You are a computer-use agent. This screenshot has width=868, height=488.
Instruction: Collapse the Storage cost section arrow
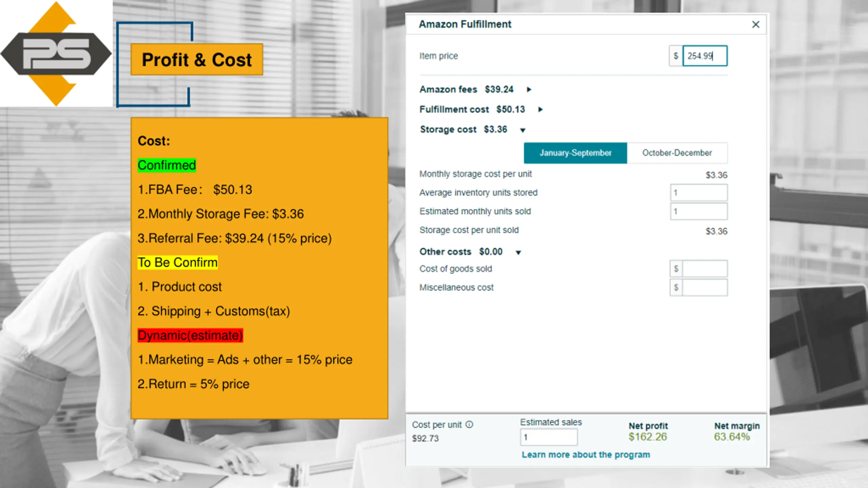click(x=523, y=130)
